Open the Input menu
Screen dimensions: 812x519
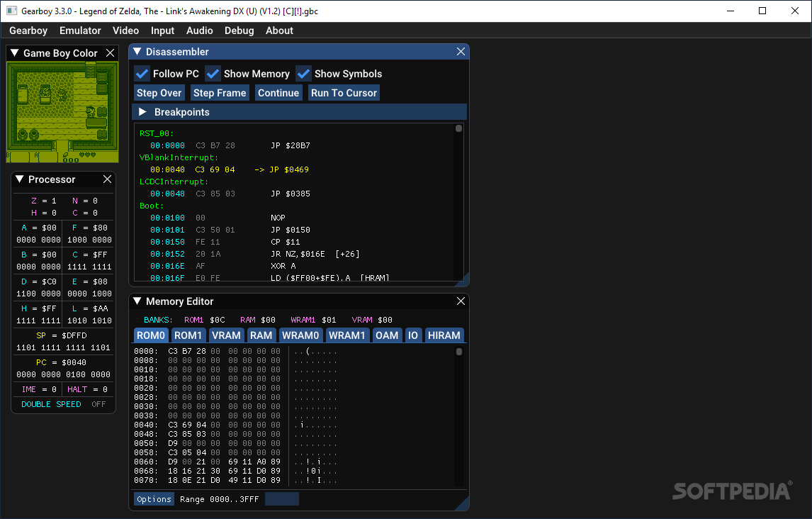pos(162,30)
